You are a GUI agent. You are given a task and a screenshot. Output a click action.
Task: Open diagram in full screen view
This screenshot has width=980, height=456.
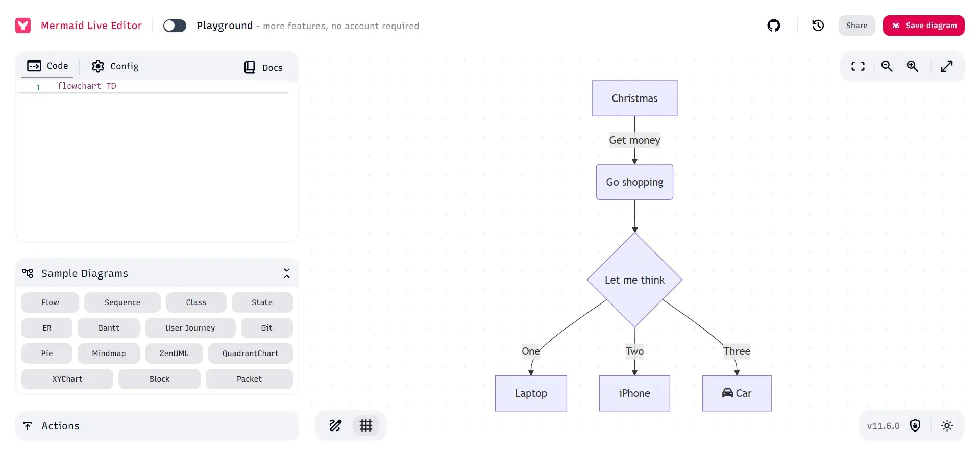click(947, 66)
